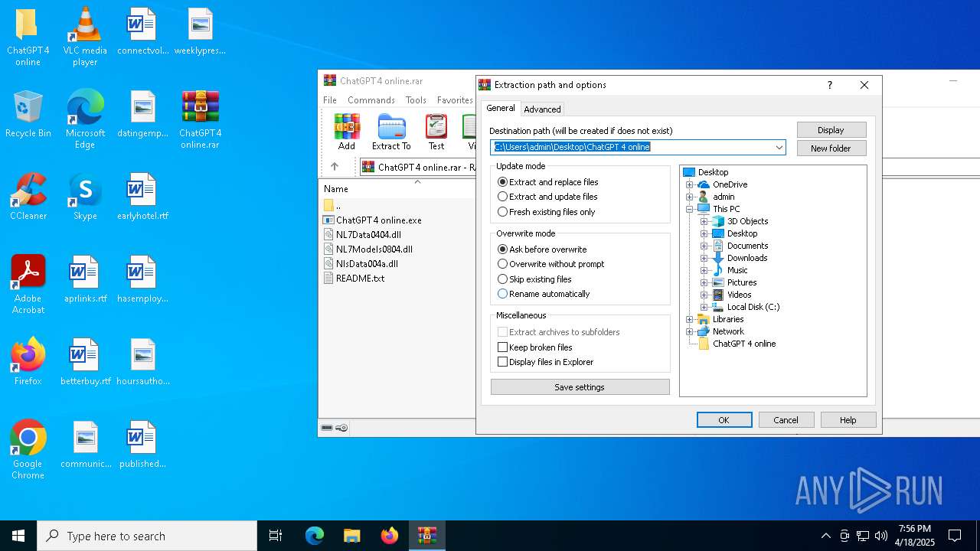
Task: Expand the Documents tree node
Action: pyautogui.click(x=704, y=246)
